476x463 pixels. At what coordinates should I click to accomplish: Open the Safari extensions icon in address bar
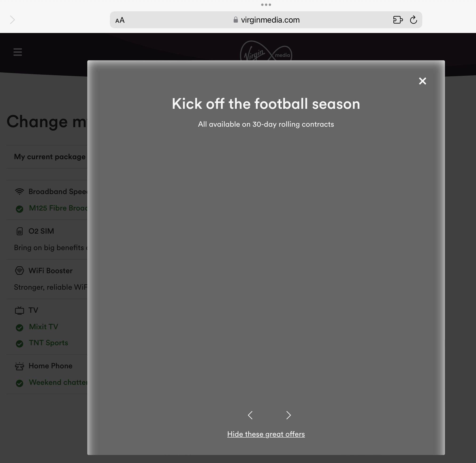398,20
